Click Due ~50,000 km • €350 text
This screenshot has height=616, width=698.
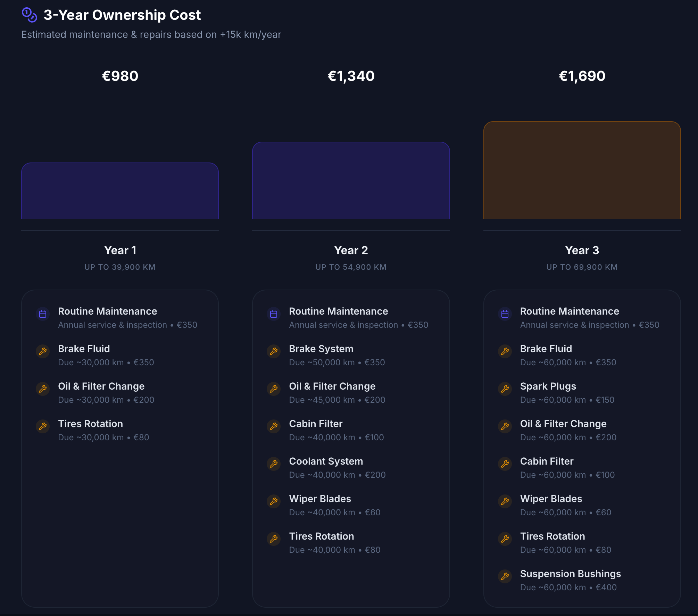(337, 363)
